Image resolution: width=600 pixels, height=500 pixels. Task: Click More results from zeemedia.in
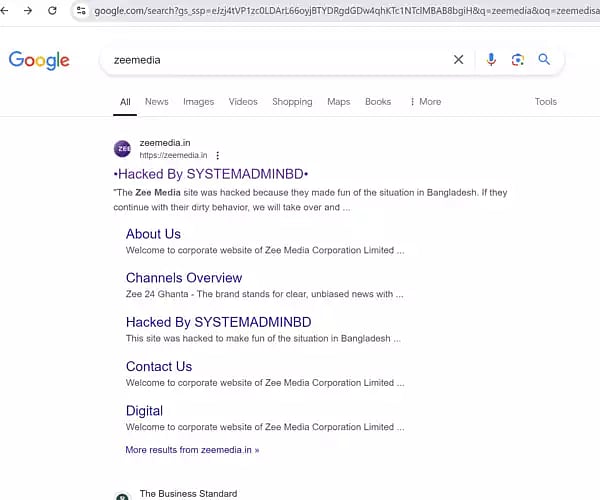point(192,450)
